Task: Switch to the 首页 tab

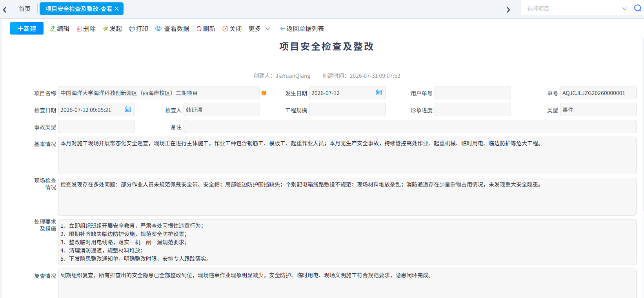Action: pos(25,9)
